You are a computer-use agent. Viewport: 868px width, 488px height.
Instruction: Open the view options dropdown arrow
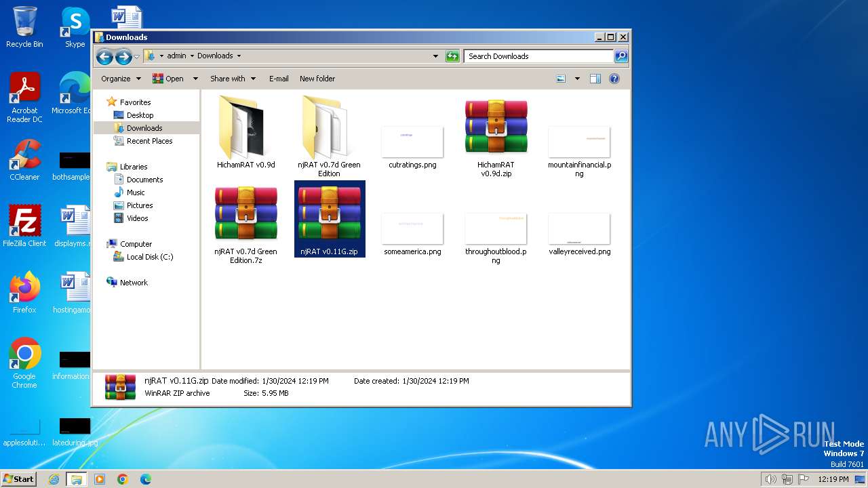click(x=577, y=79)
